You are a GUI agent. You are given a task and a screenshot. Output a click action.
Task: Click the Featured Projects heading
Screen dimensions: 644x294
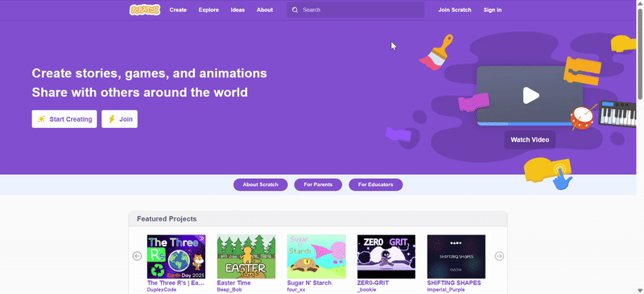167,219
